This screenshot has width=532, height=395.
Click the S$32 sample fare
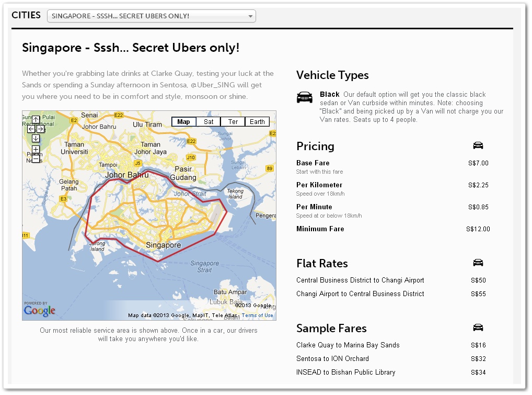coord(478,359)
